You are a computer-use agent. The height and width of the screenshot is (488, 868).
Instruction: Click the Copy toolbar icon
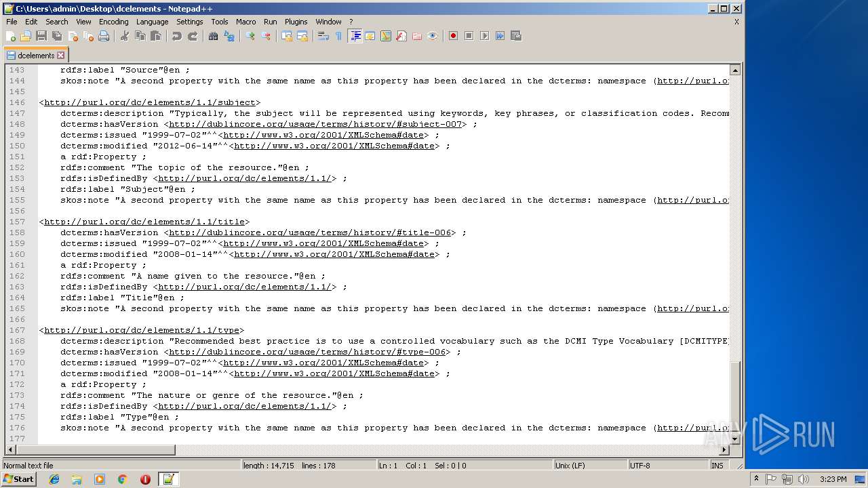click(x=140, y=36)
